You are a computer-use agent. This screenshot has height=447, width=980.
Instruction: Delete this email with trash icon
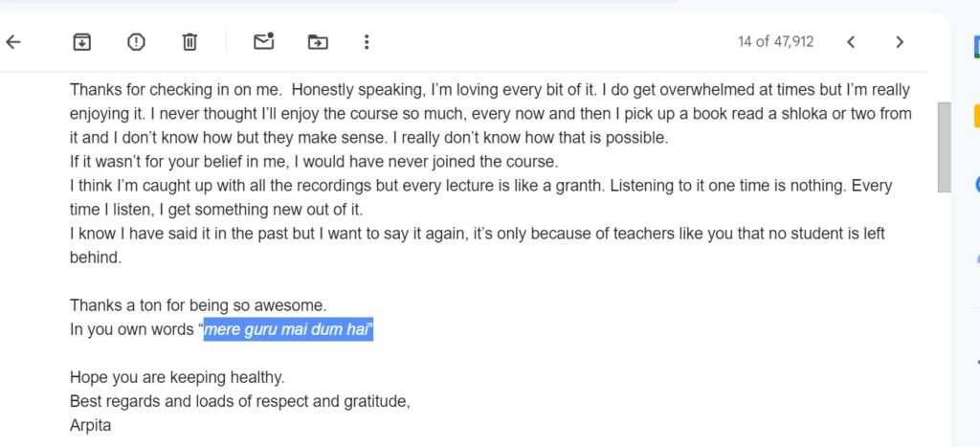189,42
